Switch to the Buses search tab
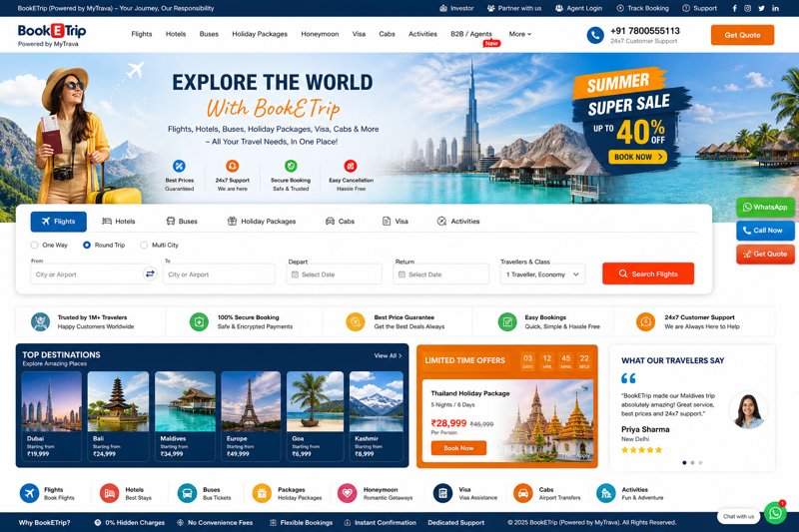Screen dimensions: 799x532 tap(182, 222)
